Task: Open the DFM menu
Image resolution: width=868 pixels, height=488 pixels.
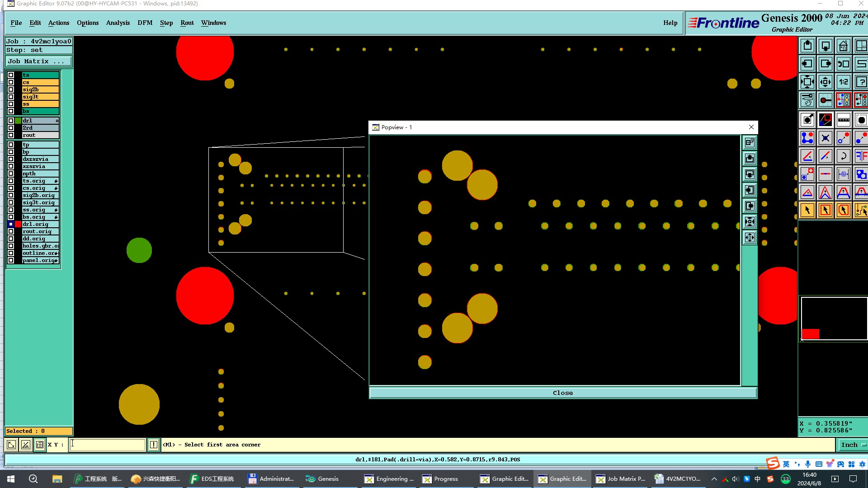Action: click(x=145, y=23)
